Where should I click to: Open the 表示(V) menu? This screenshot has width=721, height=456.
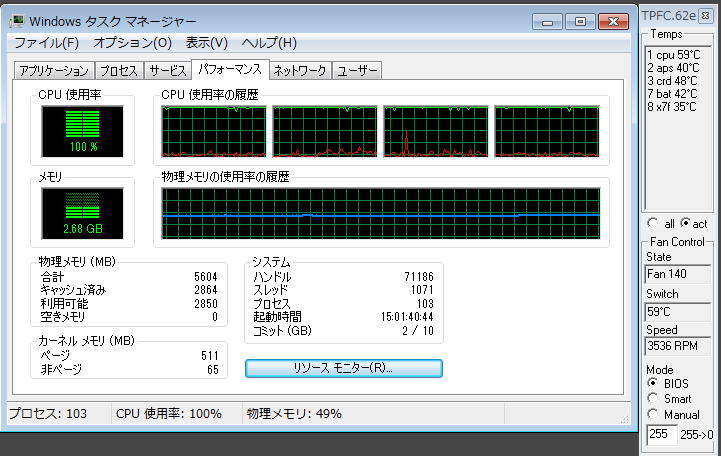pos(207,43)
